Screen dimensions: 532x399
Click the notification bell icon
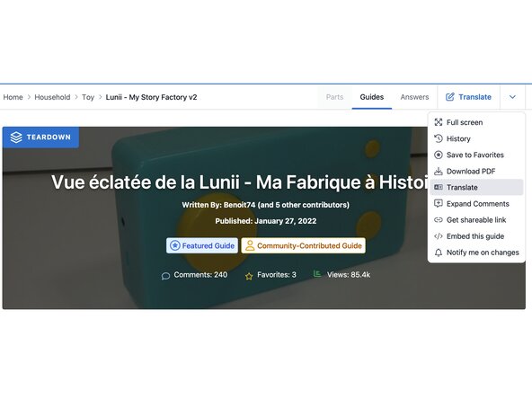(x=439, y=253)
